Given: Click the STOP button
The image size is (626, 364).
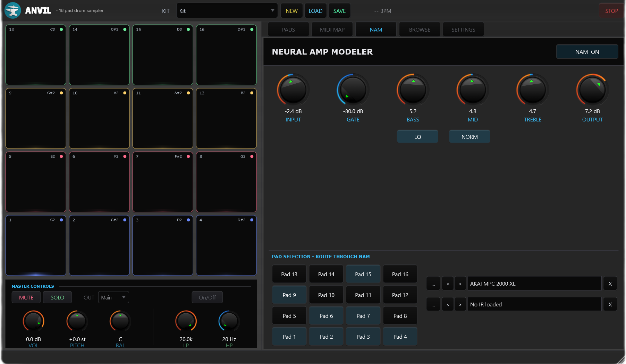Looking at the screenshot, I should coord(611,11).
